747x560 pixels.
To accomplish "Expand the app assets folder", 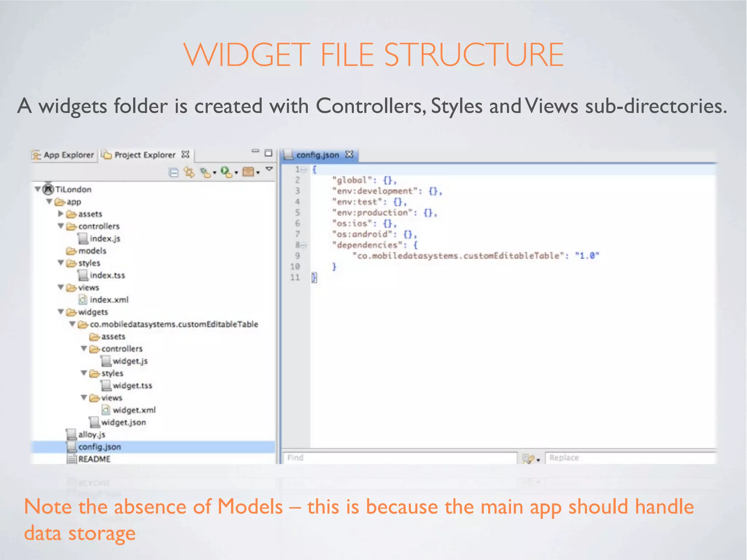I will (x=61, y=214).
